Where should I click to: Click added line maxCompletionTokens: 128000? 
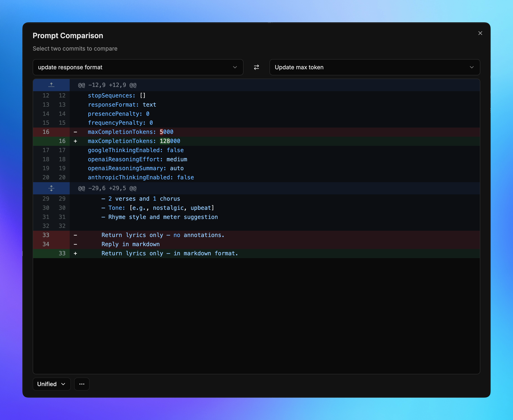pos(134,141)
